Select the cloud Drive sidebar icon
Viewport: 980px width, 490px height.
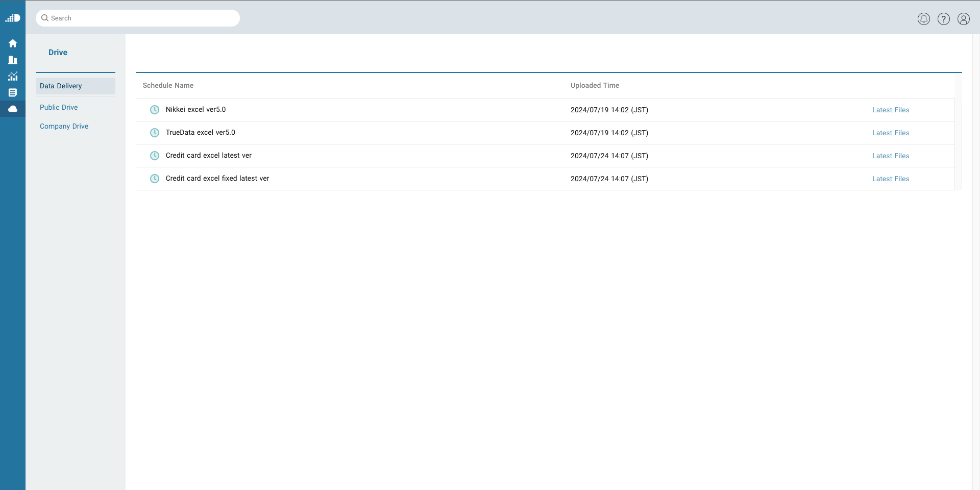tap(13, 109)
